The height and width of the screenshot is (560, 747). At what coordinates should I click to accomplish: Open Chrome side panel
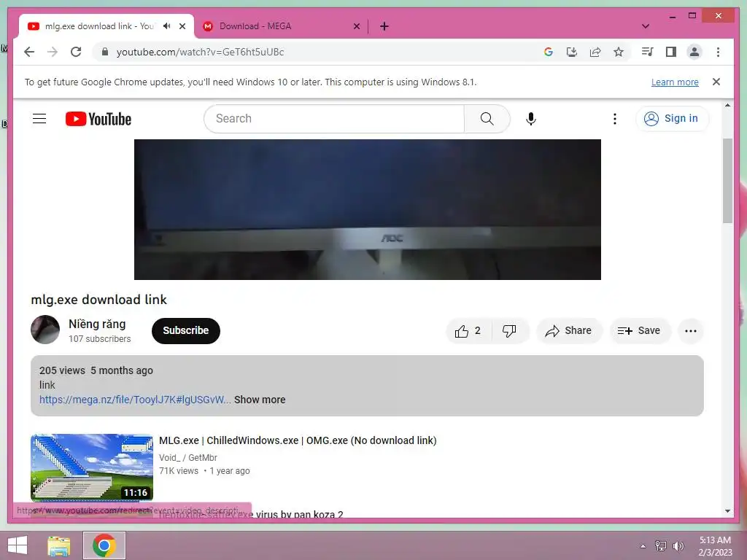coord(671,52)
